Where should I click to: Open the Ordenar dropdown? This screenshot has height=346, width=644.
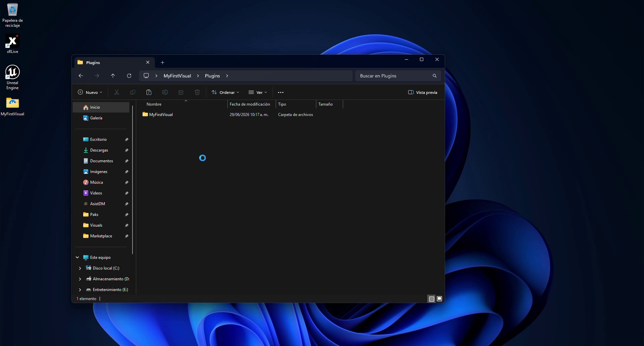tap(225, 92)
